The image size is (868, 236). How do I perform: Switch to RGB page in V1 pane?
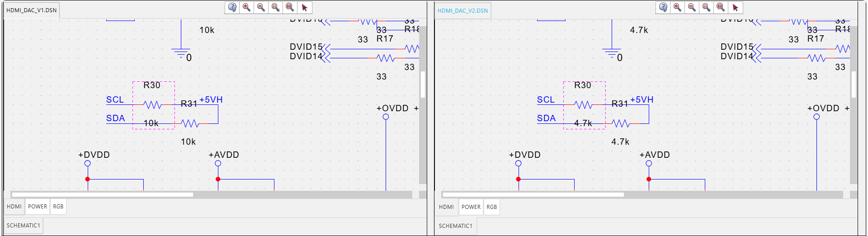tap(58, 207)
